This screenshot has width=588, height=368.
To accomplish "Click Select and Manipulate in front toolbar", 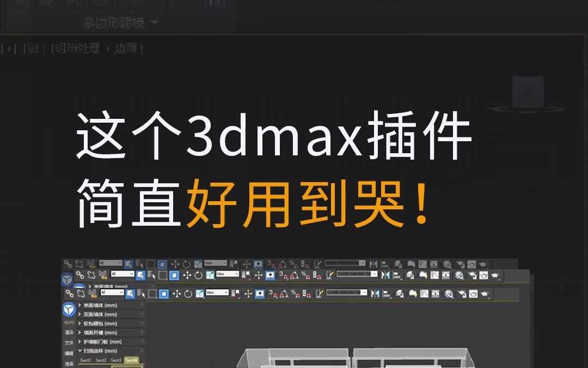I will 248,294.
